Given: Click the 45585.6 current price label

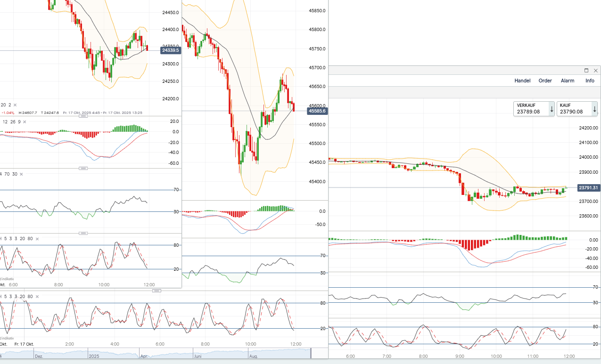Looking at the screenshot, I should (317, 111).
